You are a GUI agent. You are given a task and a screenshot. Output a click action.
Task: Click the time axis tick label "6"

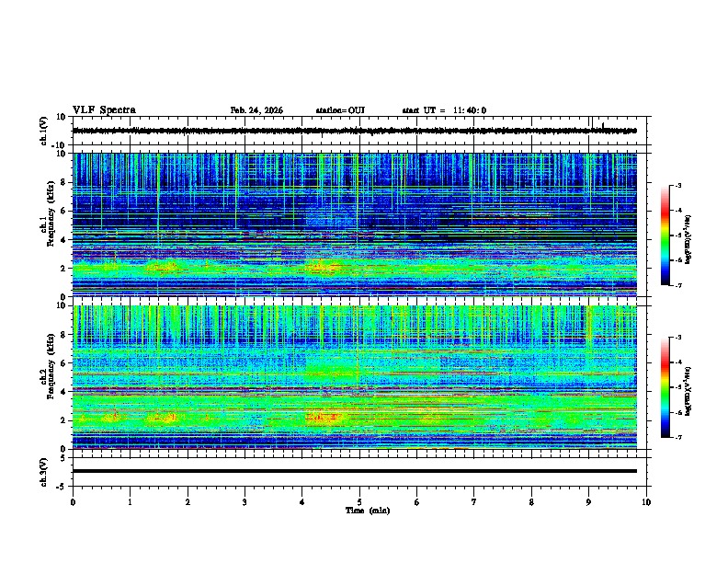[x=417, y=502]
